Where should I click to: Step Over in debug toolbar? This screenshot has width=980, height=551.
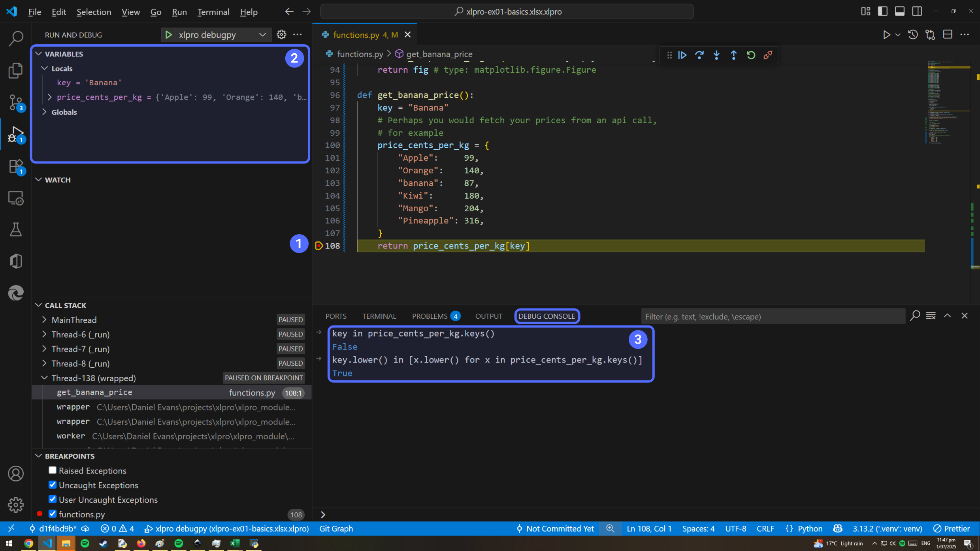[x=699, y=55]
